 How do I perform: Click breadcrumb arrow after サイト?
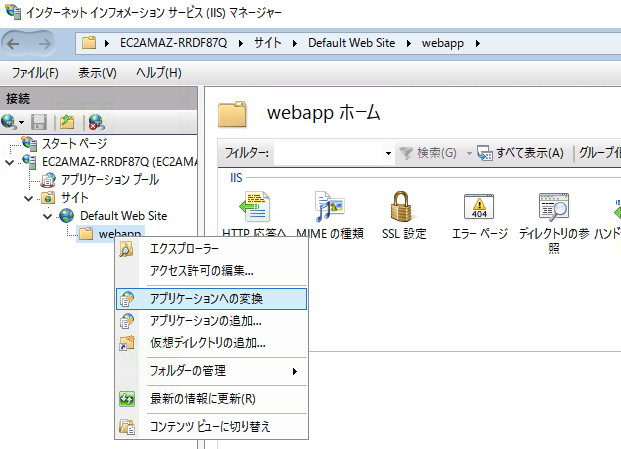pyautogui.click(x=294, y=43)
